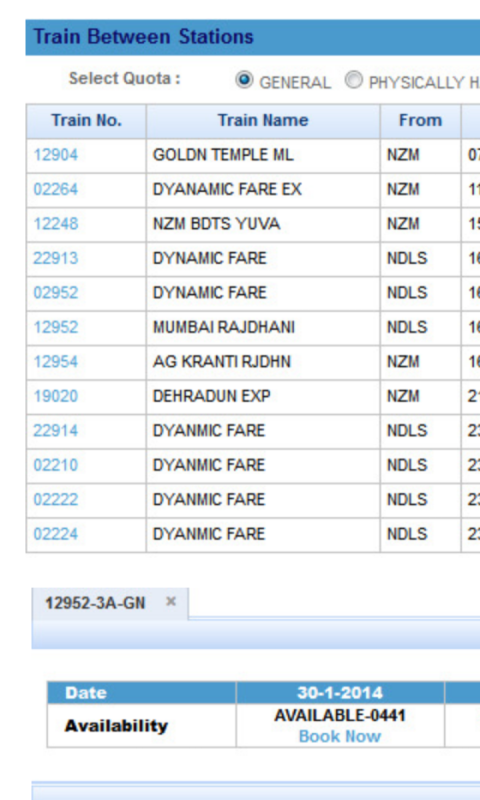The height and width of the screenshot is (800, 480).
Task: Choose the PHYSICALLY handicapped quota option
Action: [x=353, y=80]
